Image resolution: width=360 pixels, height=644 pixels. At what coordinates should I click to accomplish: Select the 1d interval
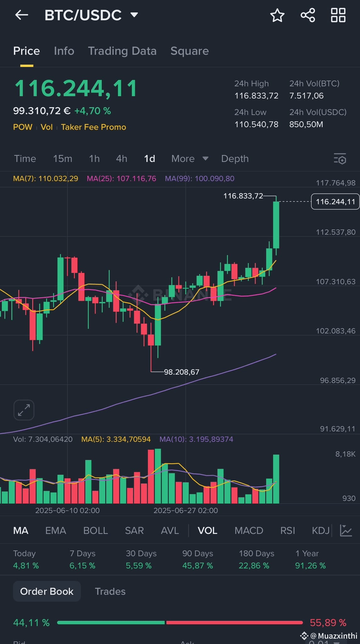[149, 158]
